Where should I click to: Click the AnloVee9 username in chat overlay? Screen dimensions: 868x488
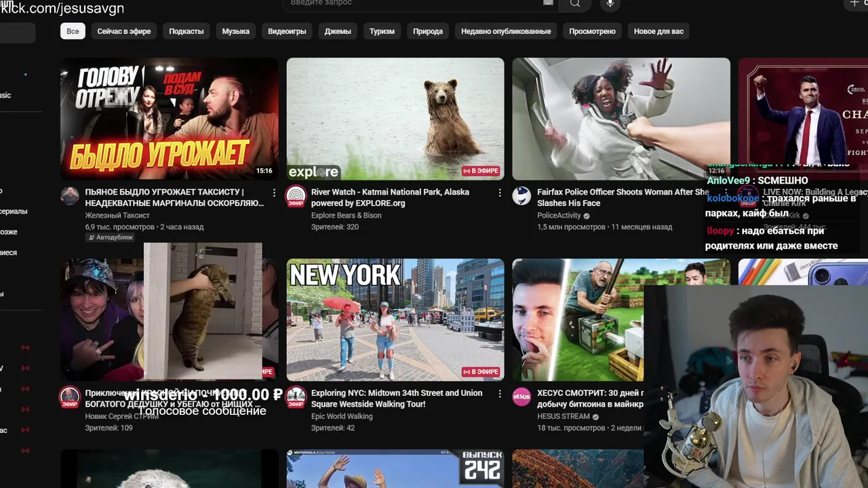pyautogui.click(x=728, y=181)
